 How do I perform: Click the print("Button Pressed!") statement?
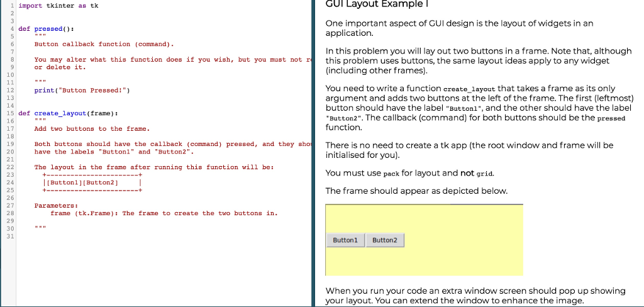point(82,91)
